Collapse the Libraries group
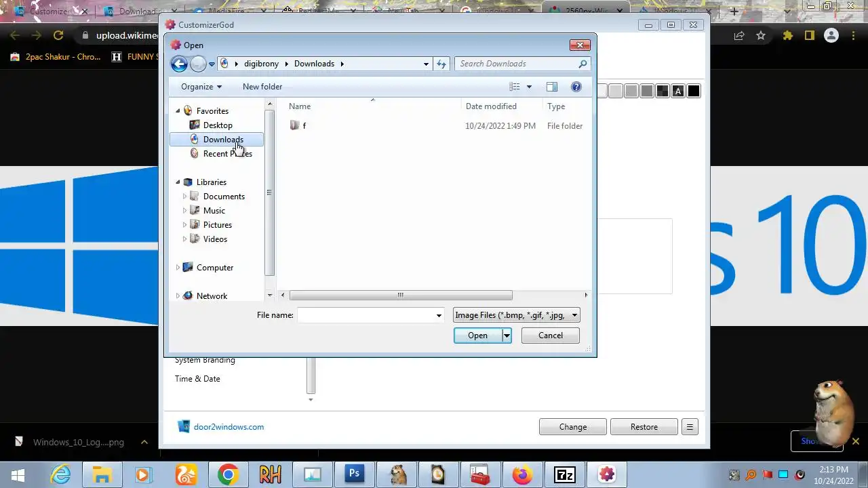 178,182
